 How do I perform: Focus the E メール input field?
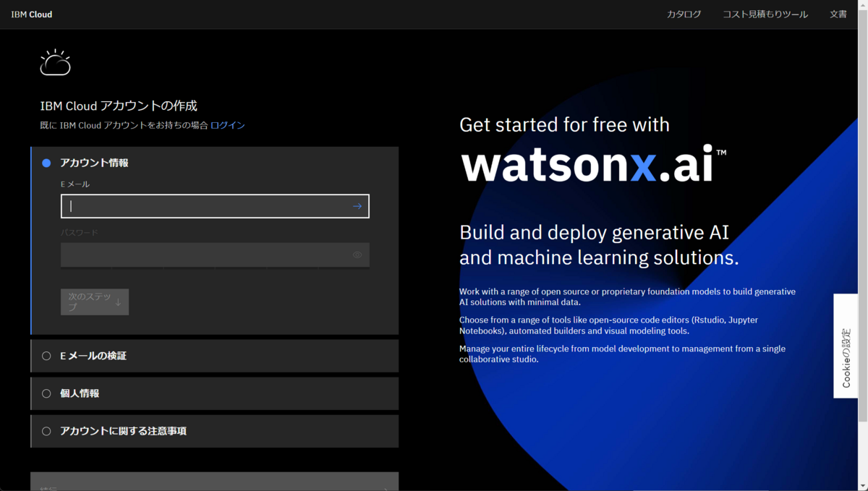tap(215, 206)
